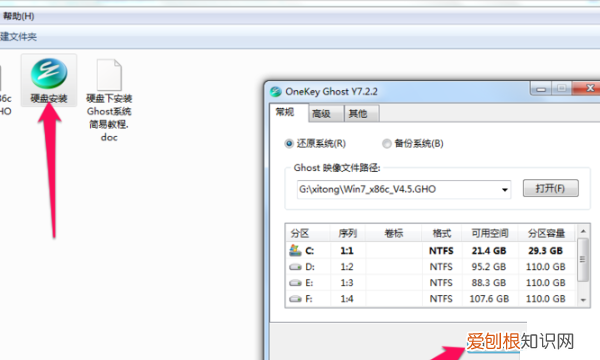Click the 29.3 GB partition capacity
This screenshot has height=360, width=600.
click(546, 251)
